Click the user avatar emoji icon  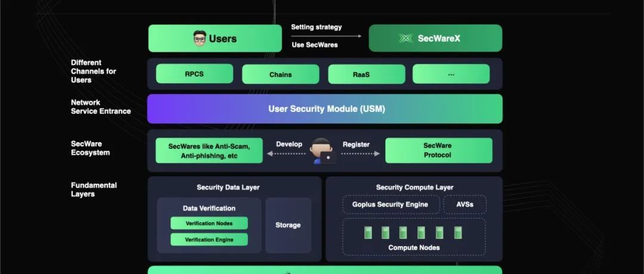pyautogui.click(x=200, y=39)
